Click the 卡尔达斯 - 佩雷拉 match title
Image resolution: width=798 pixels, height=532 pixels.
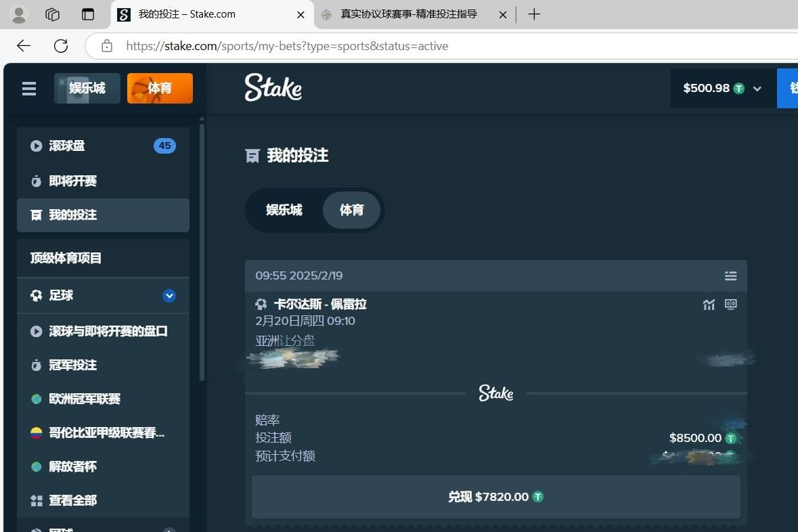[x=320, y=305]
